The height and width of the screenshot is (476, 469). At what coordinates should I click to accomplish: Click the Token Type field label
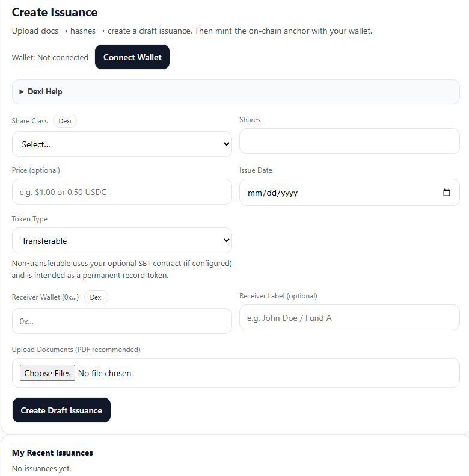[x=29, y=219]
